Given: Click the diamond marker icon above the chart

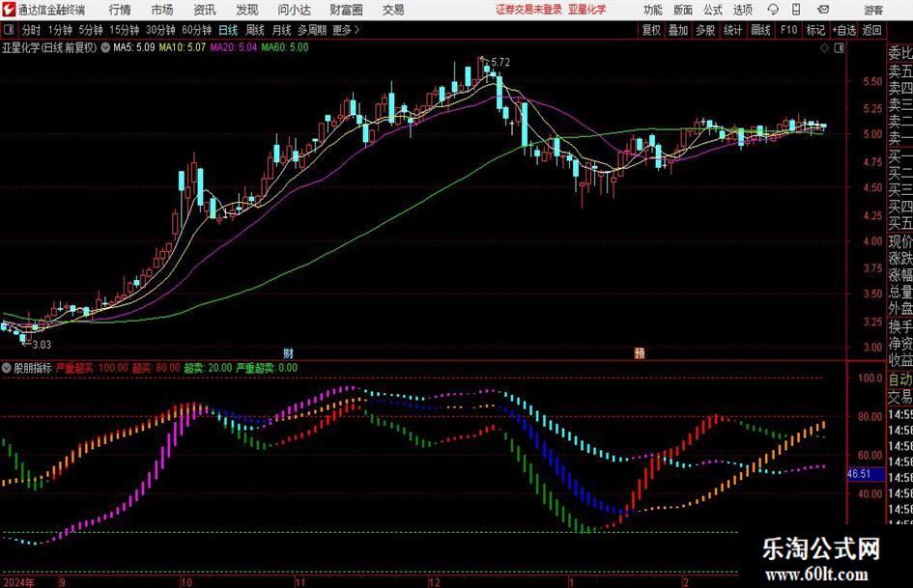Looking at the screenshot, I should (x=824, y=48).
